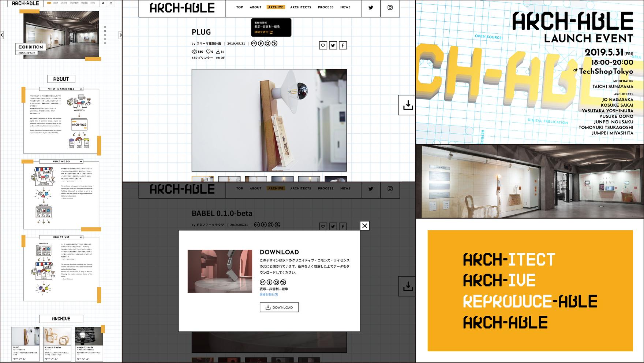This screenshot has height=363, width=644.
Task: Click the Twitter icon in the PLUG page header
Action: point(371,8)
